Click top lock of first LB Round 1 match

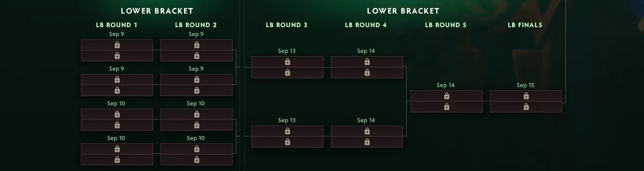tap(117, 45)
